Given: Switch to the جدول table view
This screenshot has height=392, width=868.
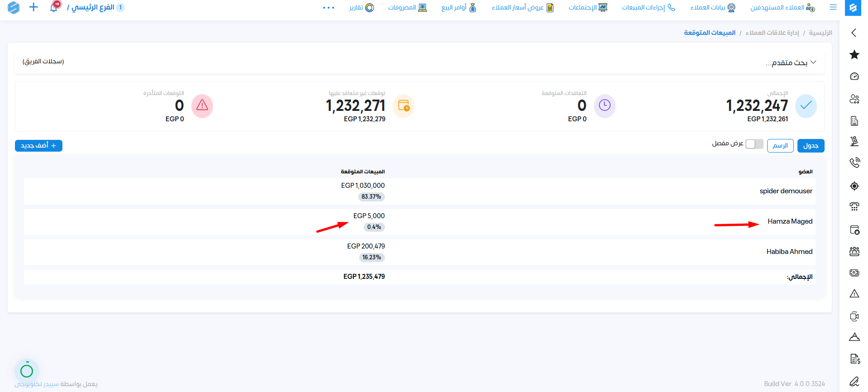Looking at the screenshot, I should [x=811, y=146].
